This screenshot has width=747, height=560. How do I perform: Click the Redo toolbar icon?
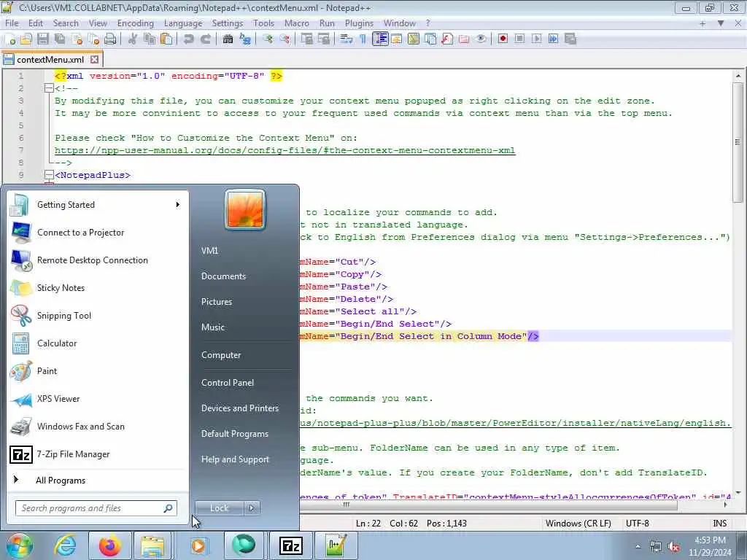[x=206, y=39]
